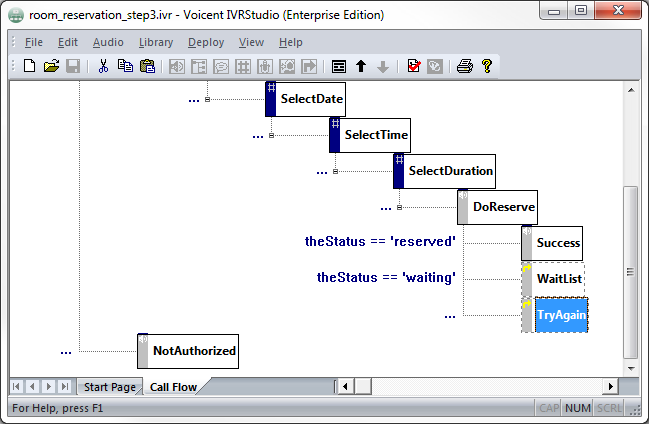Click the Open folder icon
Viewport: 649px width, 424px height.
pos(50,67)
